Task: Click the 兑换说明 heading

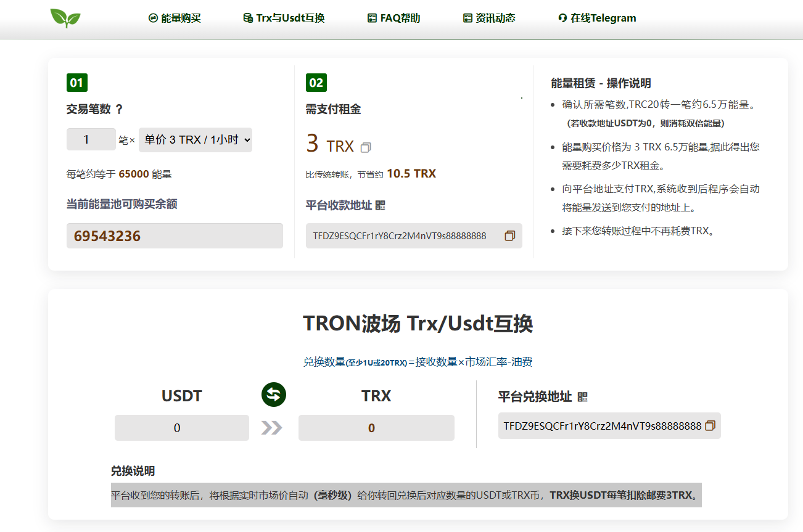Action: point(133,471)
